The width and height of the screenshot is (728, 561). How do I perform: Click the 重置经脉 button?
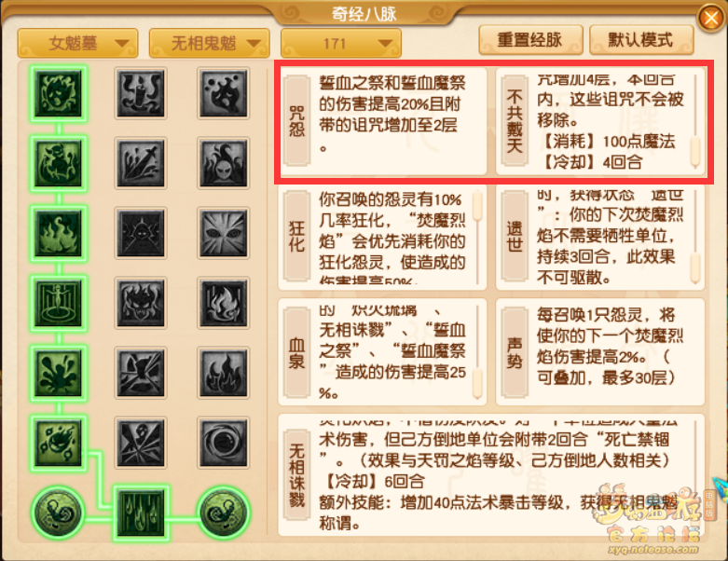coord(530,40)
